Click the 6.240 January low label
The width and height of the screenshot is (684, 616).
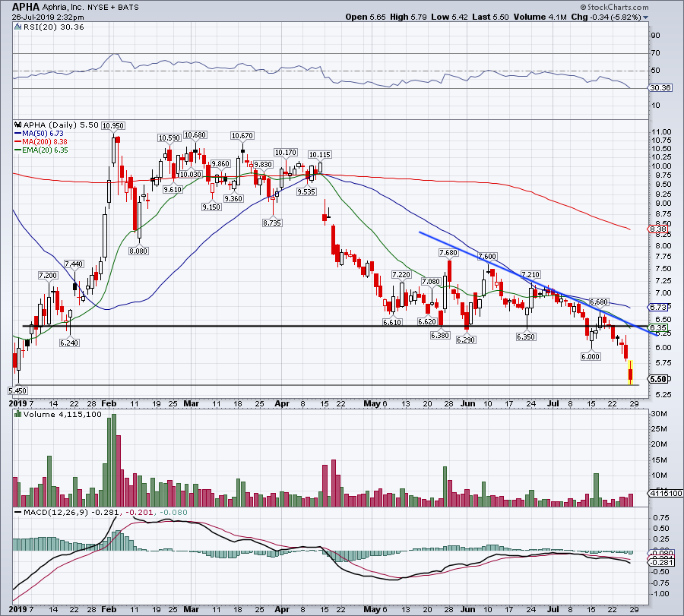tap(69, 343)
